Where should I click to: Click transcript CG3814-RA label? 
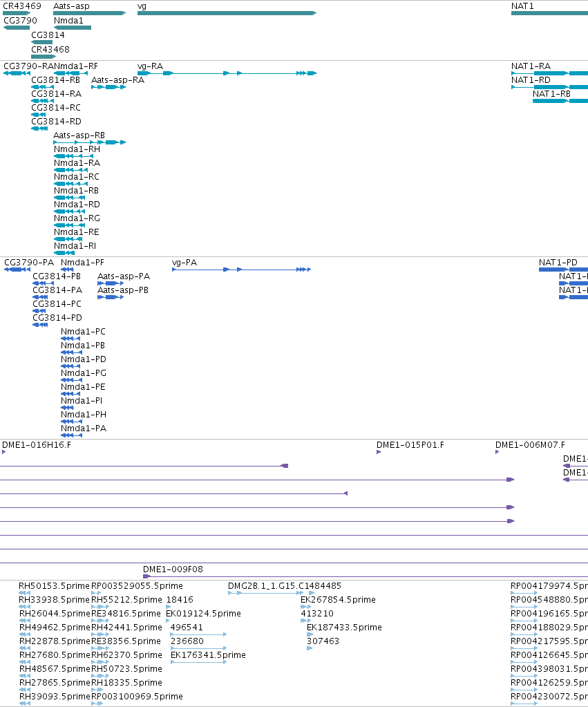tap(57, 94)
